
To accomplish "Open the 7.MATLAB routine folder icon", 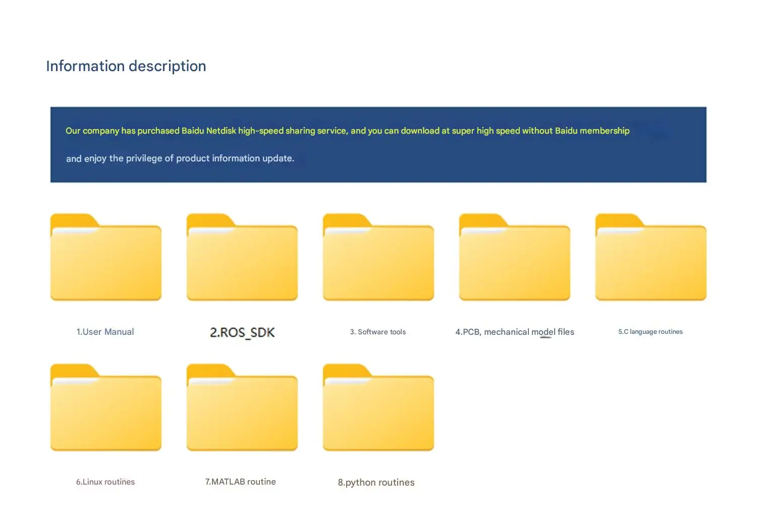I will pos(242,407).
